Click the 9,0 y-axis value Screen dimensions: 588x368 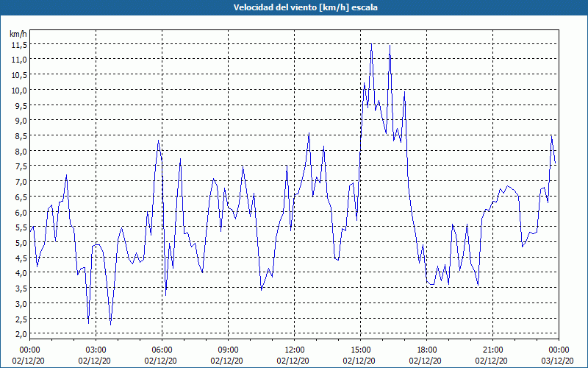(x=21, y=121)
